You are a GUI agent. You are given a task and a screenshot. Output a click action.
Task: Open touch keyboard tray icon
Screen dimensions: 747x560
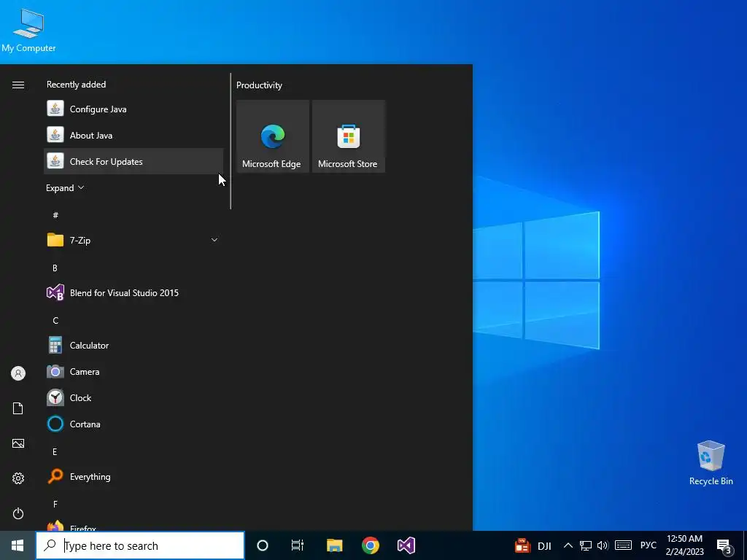tap(623, 545)
